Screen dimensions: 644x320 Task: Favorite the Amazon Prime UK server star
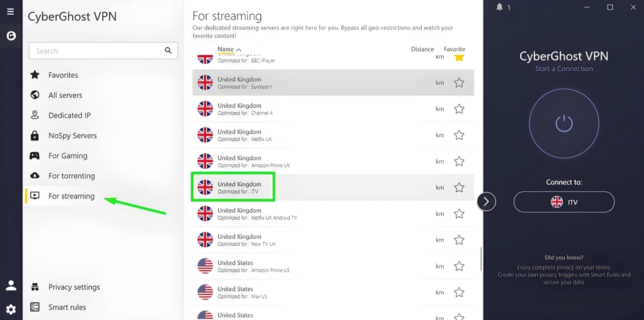pyautogui.click(x=459, y=162)
